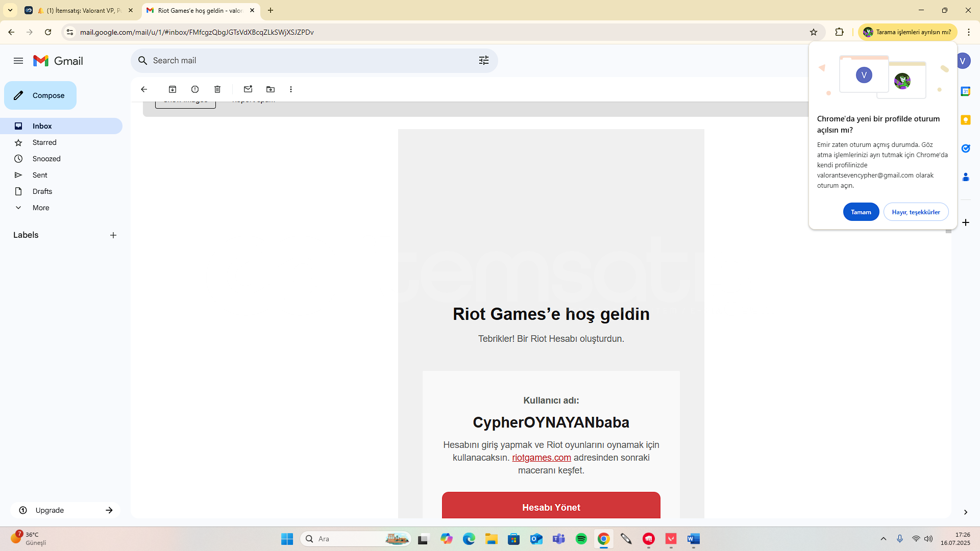The image size is (980, 551).
Task: Open Windows Start menu
Action: (x=287, y=539)
